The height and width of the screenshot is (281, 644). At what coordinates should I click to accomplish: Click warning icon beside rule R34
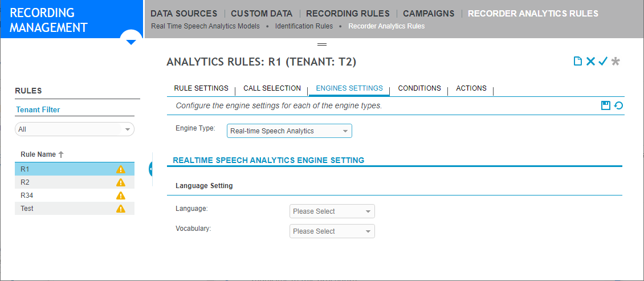120,195
